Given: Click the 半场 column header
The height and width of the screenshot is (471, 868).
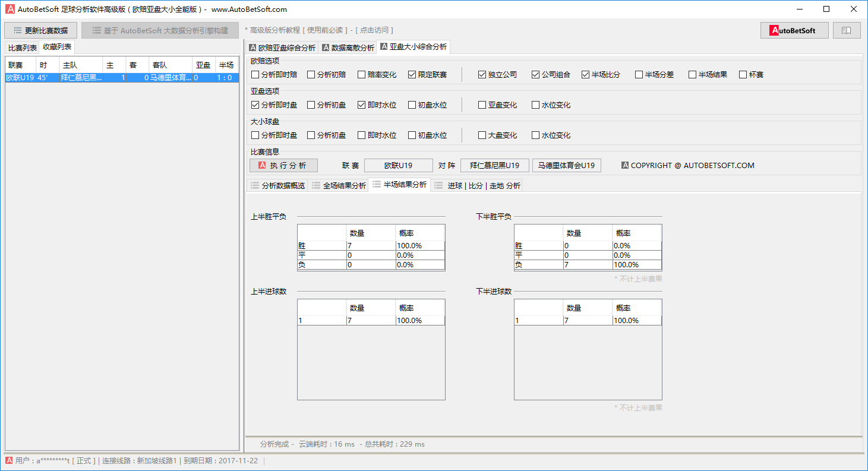Looking at the screenshot, I should (x=227, y=65).
